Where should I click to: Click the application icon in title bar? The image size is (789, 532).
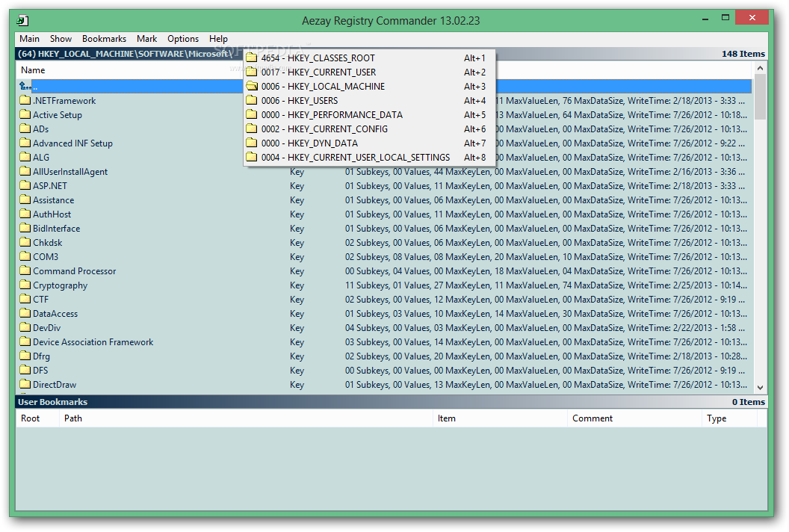[x=22, y=21]
